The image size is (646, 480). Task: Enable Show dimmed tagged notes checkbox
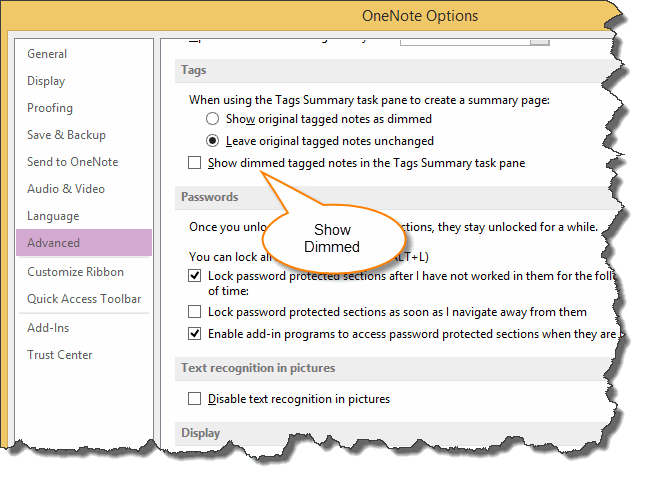pyautogui.click(x=194, y=163)
